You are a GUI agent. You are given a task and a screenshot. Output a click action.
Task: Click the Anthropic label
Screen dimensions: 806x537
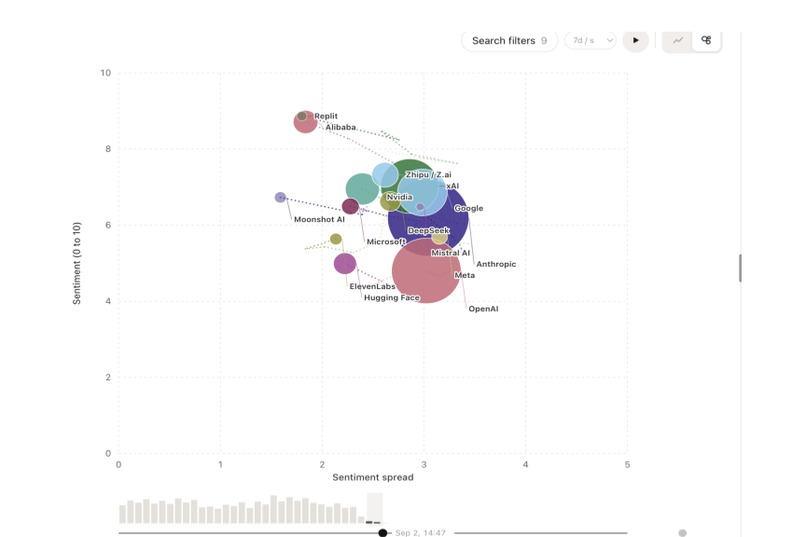click(x=496, y=264)
